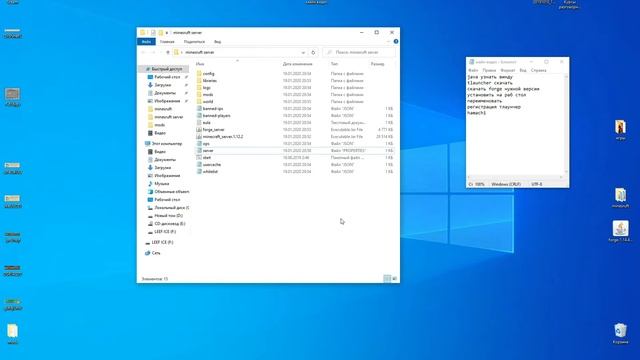Open the Quick Access Toolbar customize dropdown
Screen dimensions: 640x360
coord(167,32)
